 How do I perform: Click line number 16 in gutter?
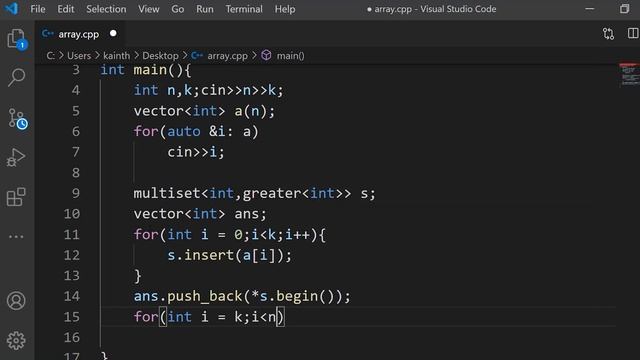tap(72, 337)
